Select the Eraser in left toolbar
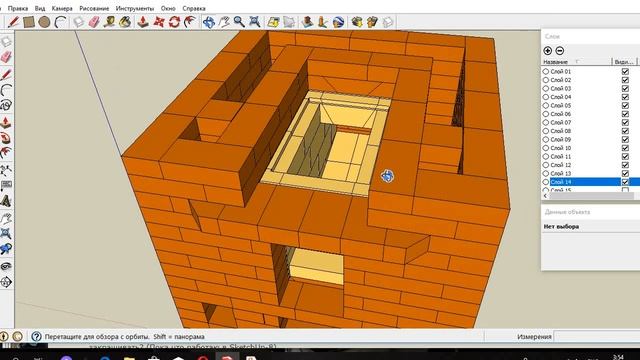Image resolution: width=640 pixels, height=360 pixels. (6, 57)
